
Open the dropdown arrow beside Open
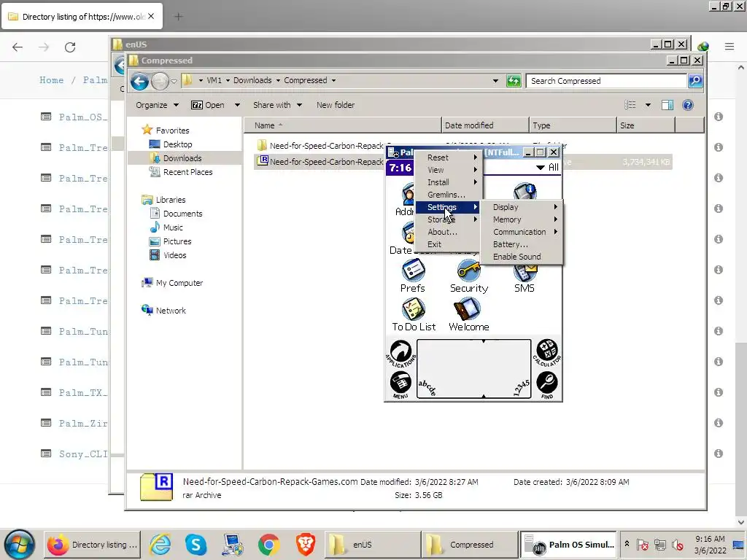237,105
